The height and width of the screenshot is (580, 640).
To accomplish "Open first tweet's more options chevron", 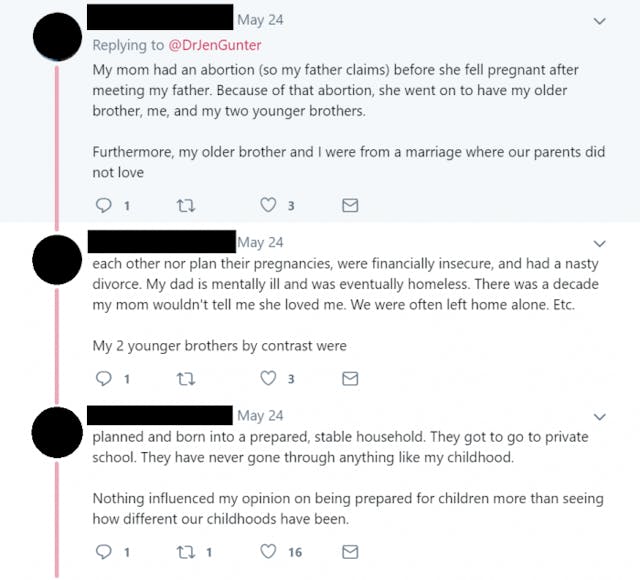I will (600, 21).
